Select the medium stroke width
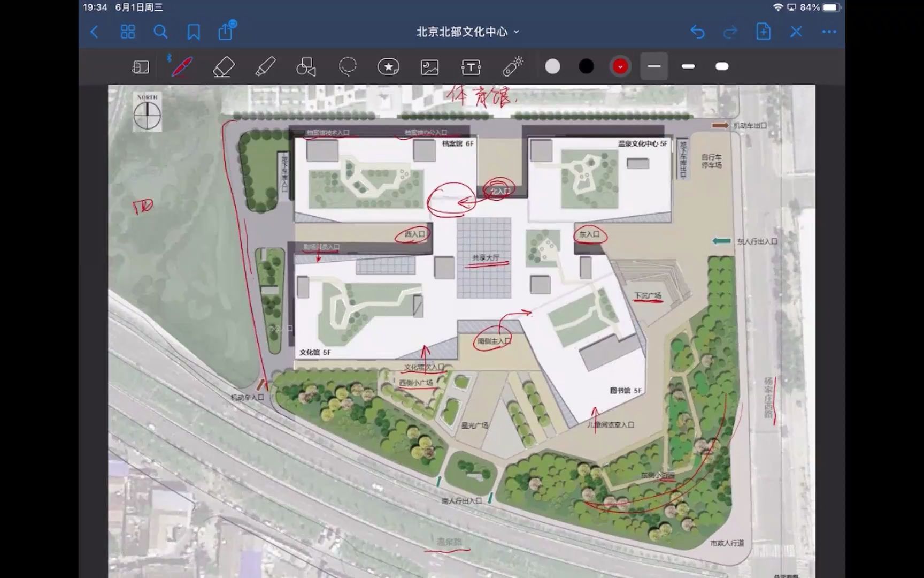 (688, 66)
